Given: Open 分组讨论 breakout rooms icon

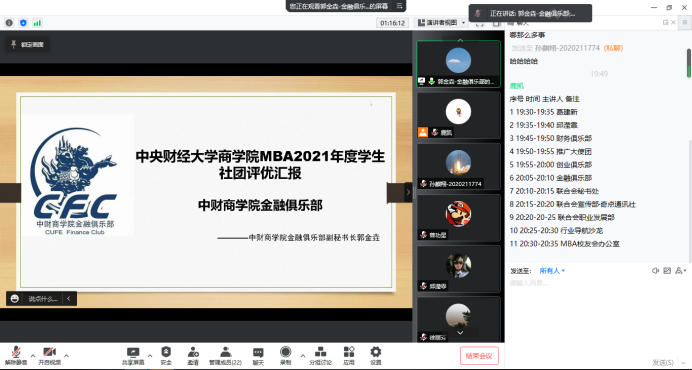Looking at the screenshot, I should [x=320, y=352].
